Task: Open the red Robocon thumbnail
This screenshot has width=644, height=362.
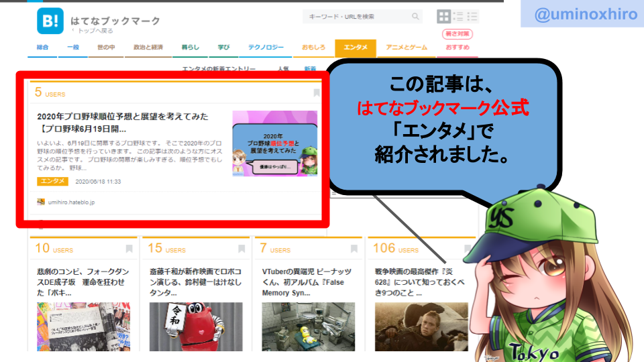Action: (196, 326)
